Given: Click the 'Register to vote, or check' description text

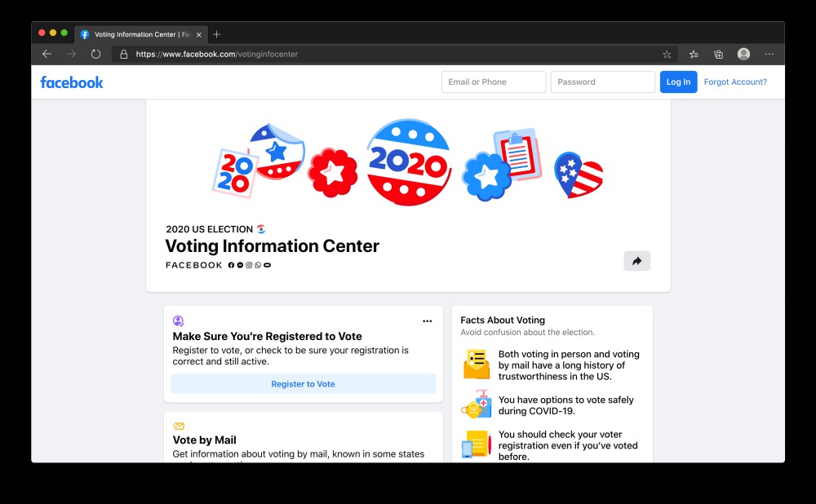Looking at the screenshot, I should pyautogui.click(x=291, y=356).
